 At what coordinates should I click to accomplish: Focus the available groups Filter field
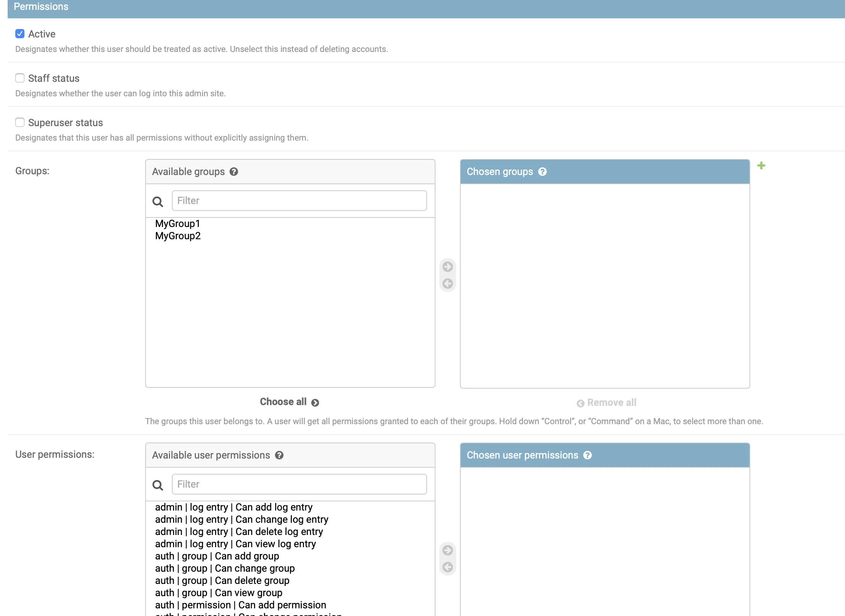click(x=299, y=201)
